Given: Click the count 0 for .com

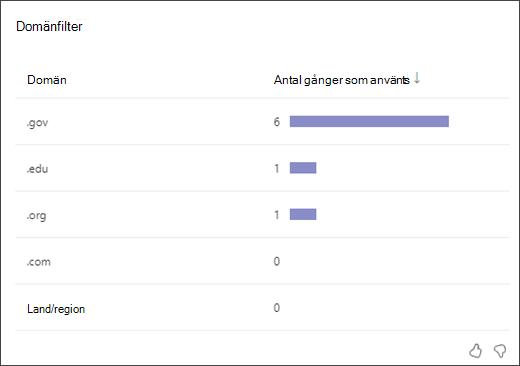Looking at the screenshot, I should [277, 261].
